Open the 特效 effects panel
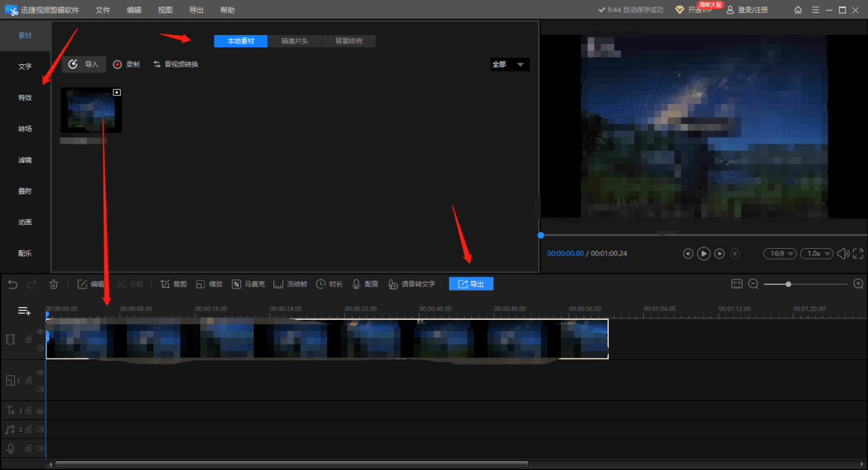The image size is (868, 470). [x=25, y=97]
